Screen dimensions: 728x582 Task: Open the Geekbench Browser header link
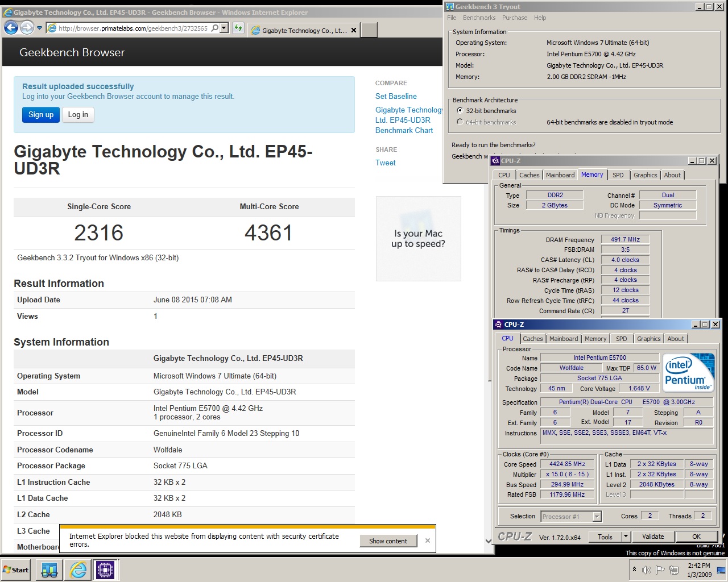72,53
